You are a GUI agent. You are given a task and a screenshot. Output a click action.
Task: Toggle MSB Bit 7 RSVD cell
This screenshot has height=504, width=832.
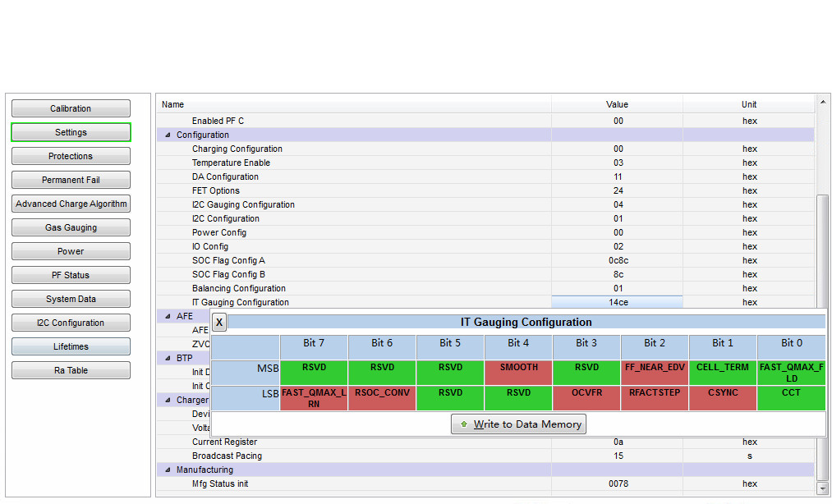(x=314, y=373)
